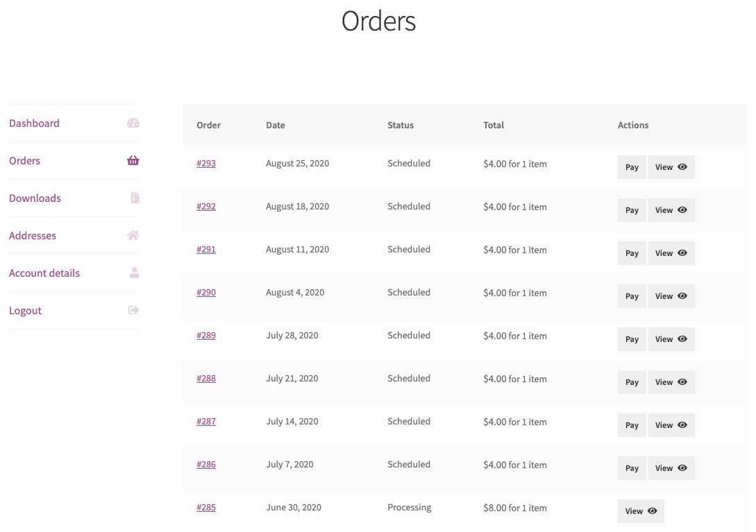View the July 14 order #287
This screenshot has height=532, width=756.
coord(671,425)
